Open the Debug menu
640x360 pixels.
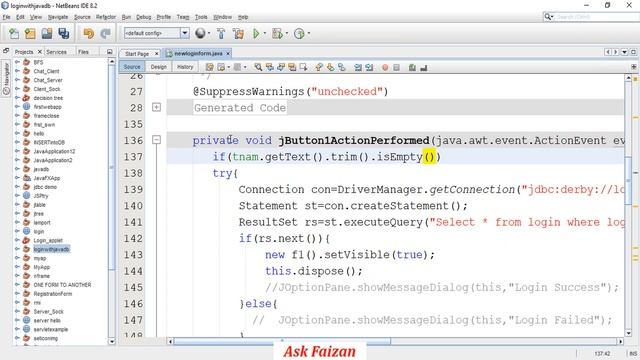144,17
